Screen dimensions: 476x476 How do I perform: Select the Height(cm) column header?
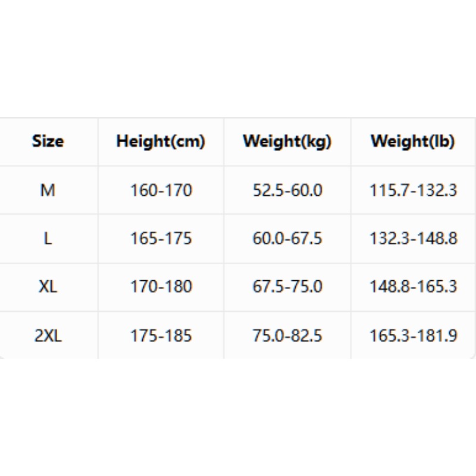[161, 142]
